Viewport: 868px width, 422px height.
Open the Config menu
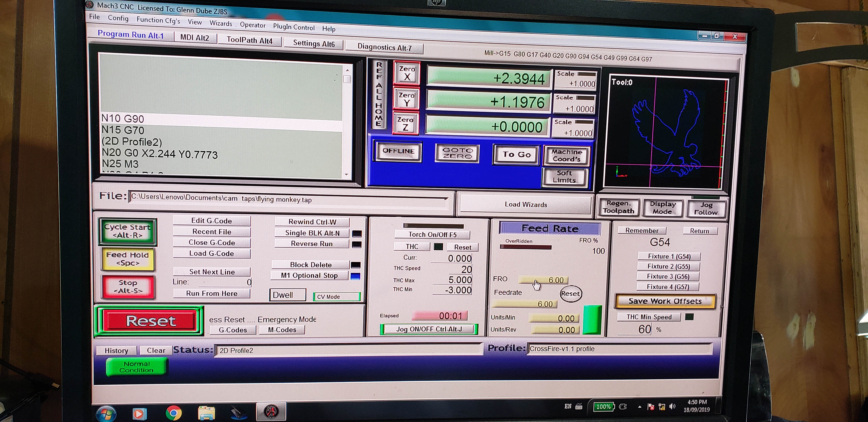coord(118,18)
